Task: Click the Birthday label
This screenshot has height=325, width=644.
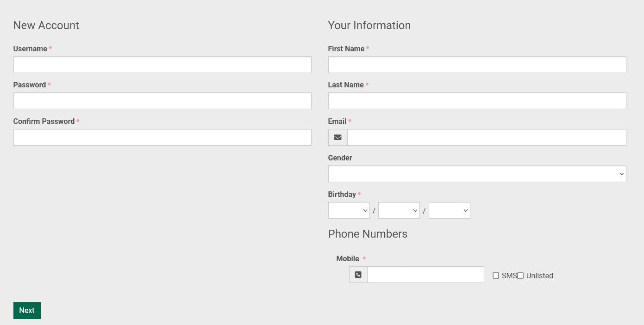Action: pos(342,195)
